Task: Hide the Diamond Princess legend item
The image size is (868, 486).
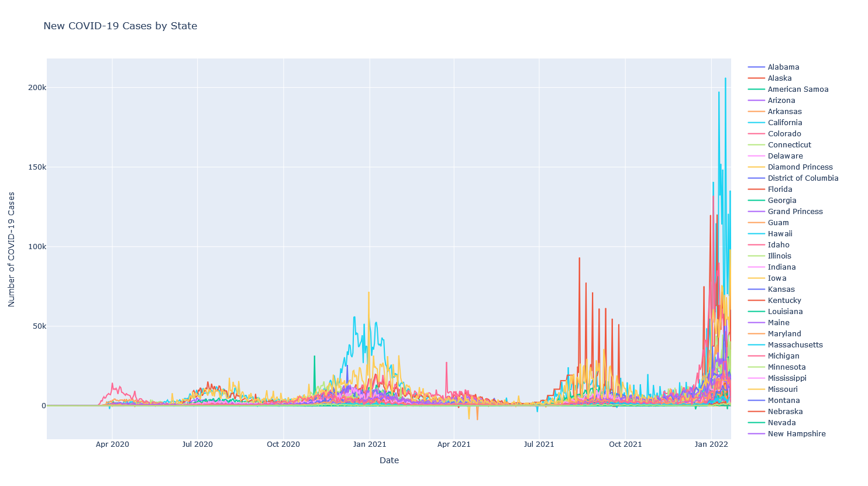Action: coord(800,167)
